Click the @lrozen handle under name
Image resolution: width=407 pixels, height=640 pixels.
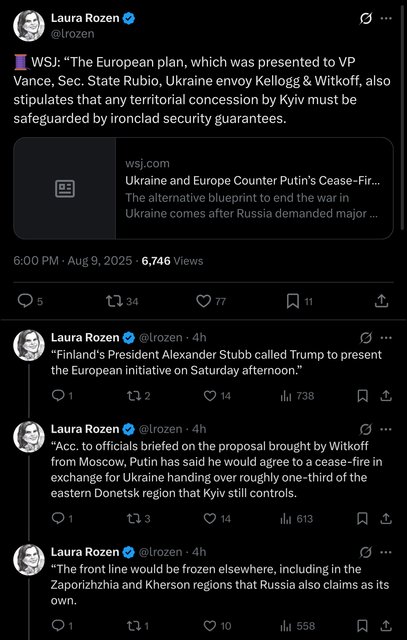(73, 34)
